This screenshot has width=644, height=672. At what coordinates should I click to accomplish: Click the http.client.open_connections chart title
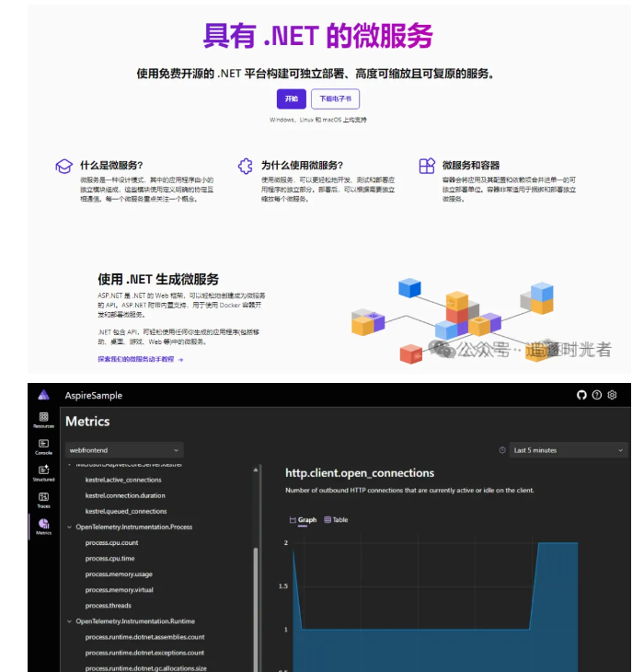point(360,473)
